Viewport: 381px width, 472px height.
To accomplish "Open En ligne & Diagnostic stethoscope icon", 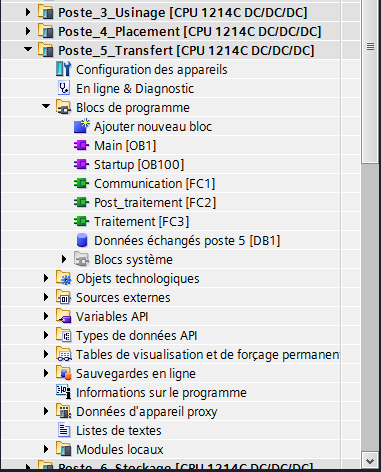I will pyautogui.click(x=63, y=88).
